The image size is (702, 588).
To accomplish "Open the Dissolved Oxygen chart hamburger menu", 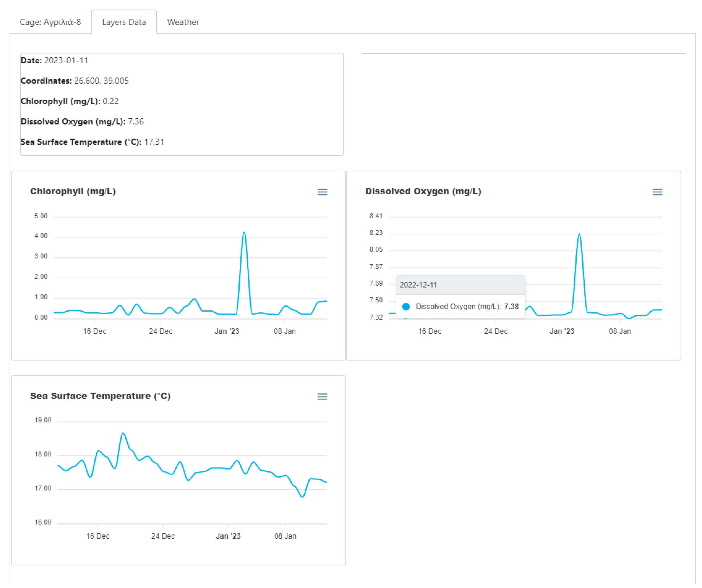I will (657, 192).
